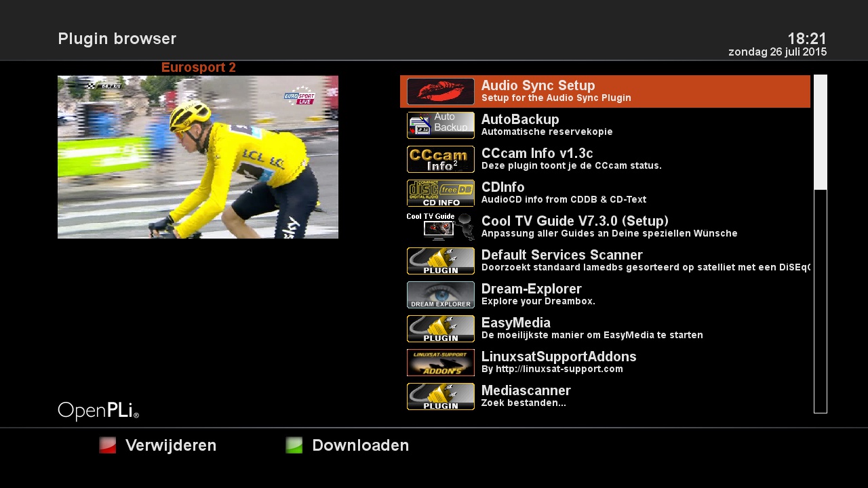Click the Eurosport 2 live preview
This screenshot has height=488, width=868.
(x=198, y=157)
